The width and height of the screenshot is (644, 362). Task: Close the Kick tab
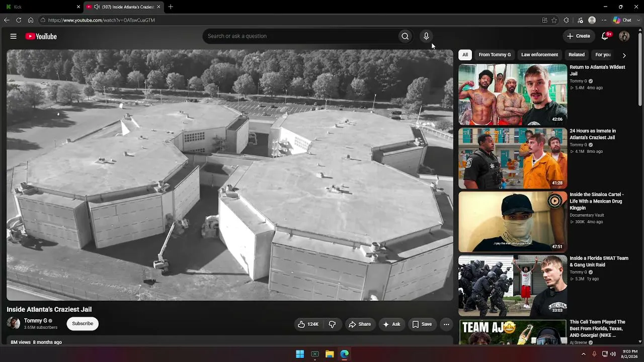78,7
